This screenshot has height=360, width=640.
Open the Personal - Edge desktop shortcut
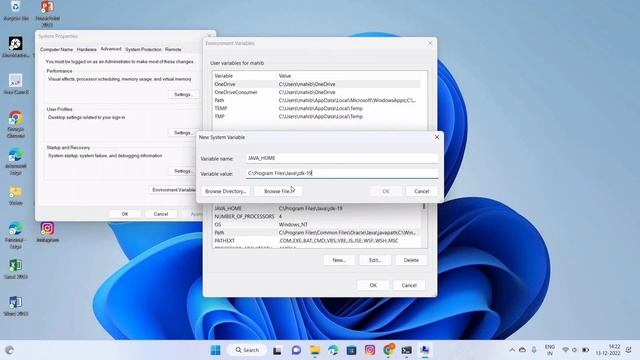tap(16, 235)
